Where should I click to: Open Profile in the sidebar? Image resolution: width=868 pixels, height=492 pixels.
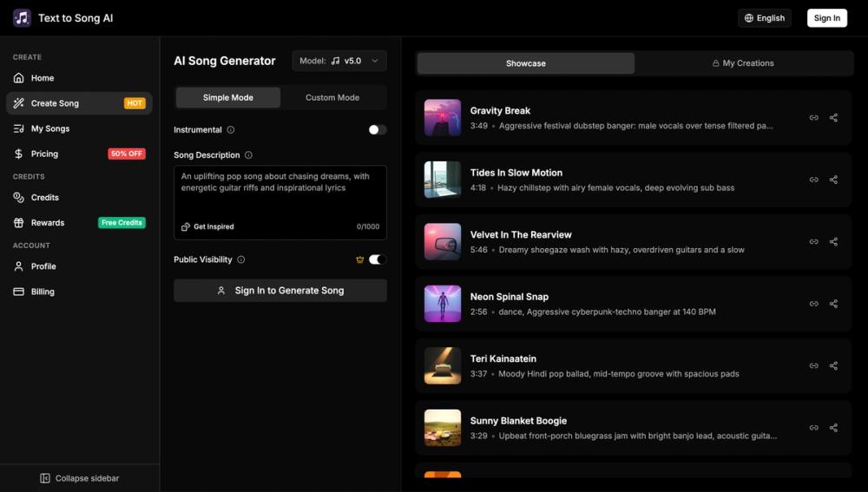coord(79,266)
